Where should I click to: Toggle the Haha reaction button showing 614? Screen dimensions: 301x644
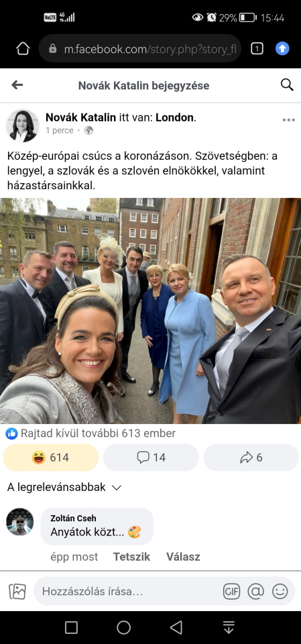tap(51, 458)
